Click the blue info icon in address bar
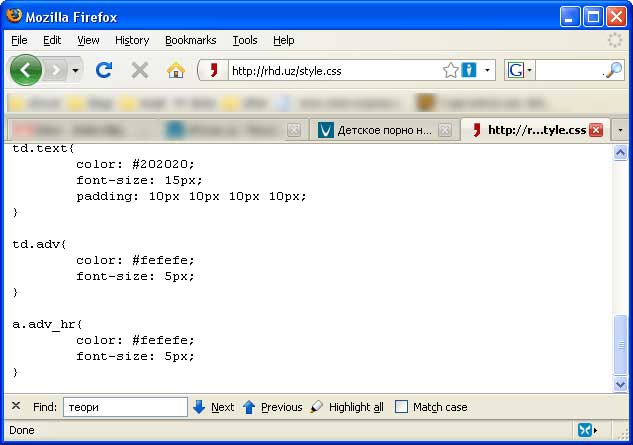Screen dimensions: 633x445 (x=468, y=70)
